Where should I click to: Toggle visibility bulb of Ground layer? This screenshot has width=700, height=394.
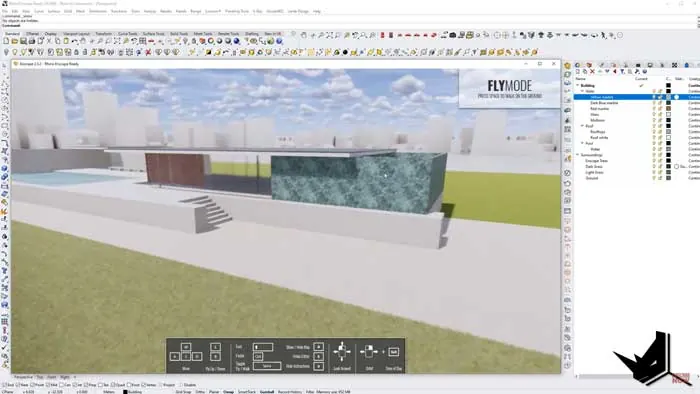[x=654, y=178]
